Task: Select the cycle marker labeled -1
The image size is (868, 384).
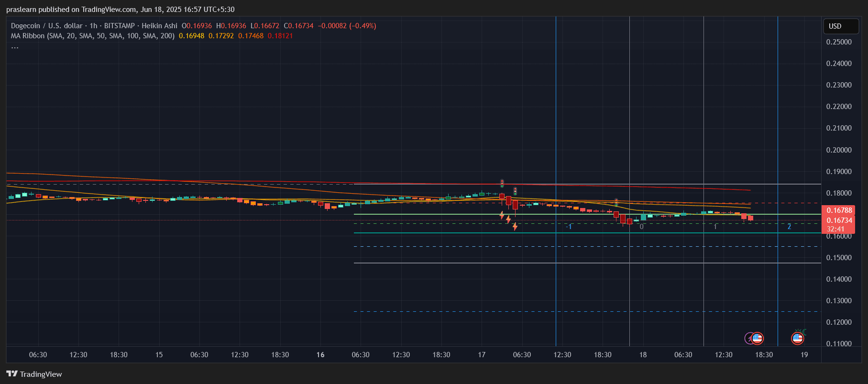Action: [569, 227]
